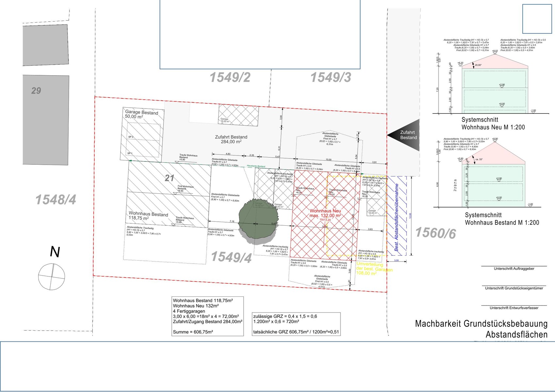Select parcel number 1560/6
This screenshot has height=392, width=555.
(x=435, y=233)
